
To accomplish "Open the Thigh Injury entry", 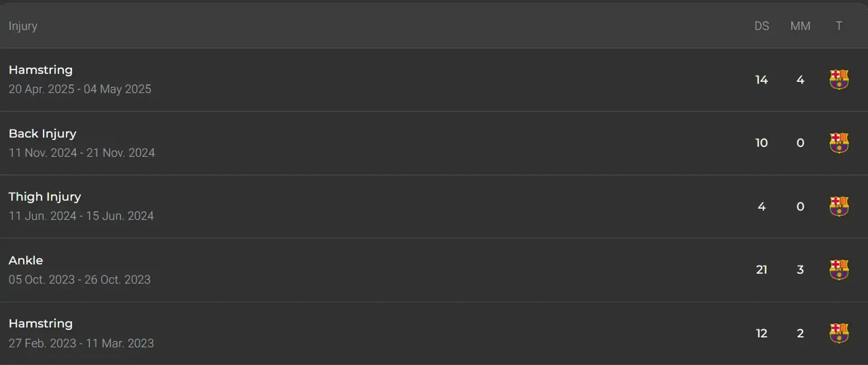I will click(45, 197).
